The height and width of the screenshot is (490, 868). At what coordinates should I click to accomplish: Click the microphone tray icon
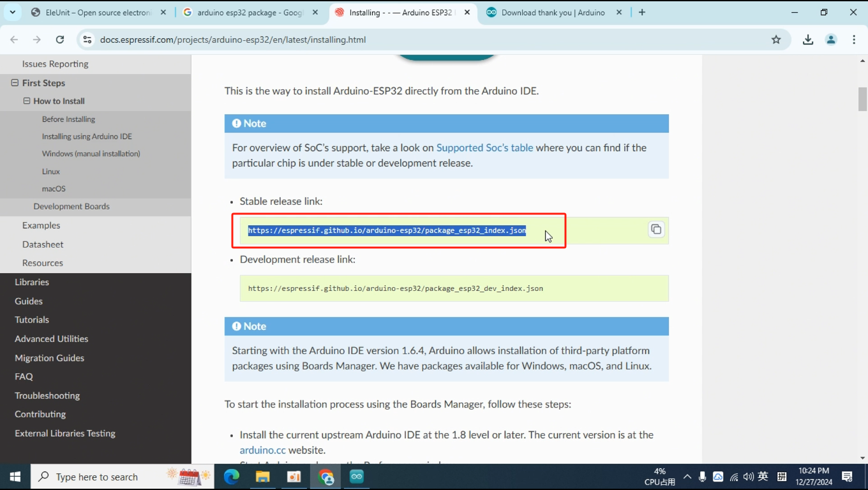[703, 477]
